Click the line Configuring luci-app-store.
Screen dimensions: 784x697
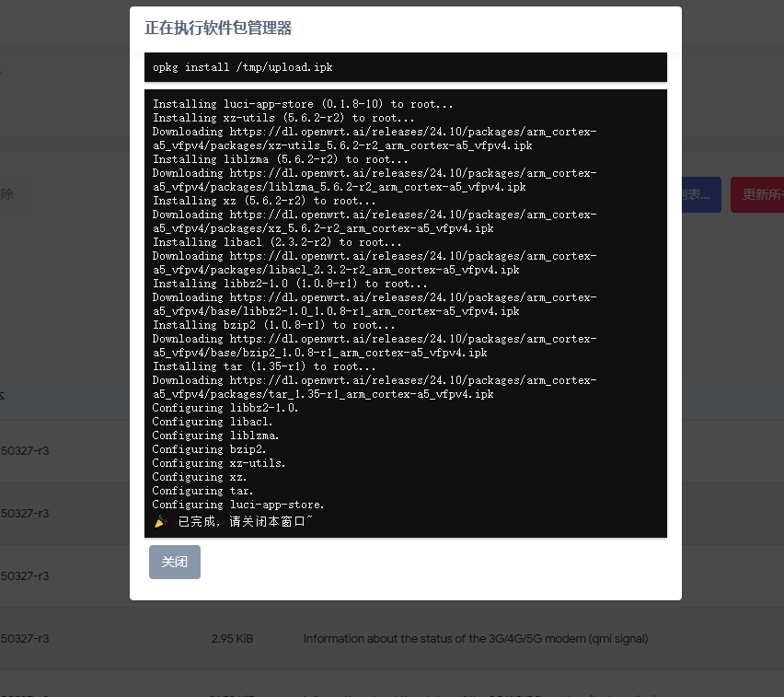[238, 505]
